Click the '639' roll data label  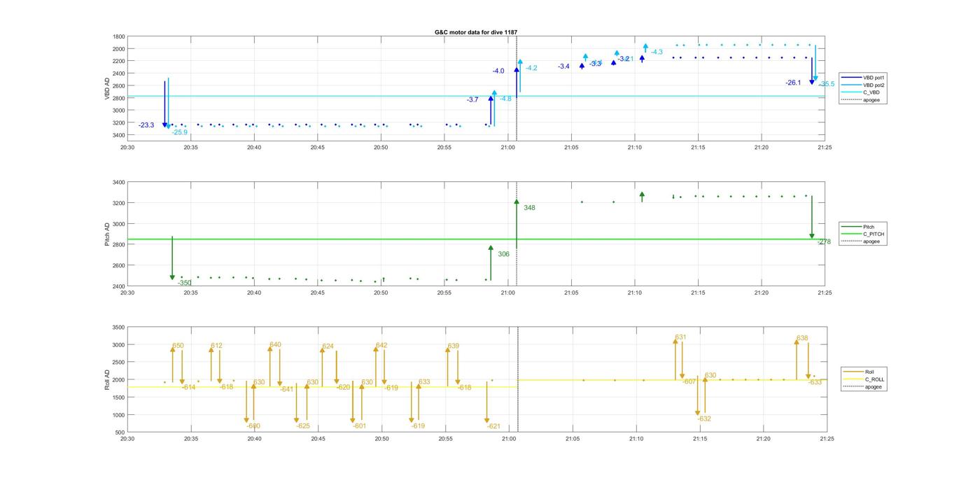pyautogui.click(x=454, y=346)
